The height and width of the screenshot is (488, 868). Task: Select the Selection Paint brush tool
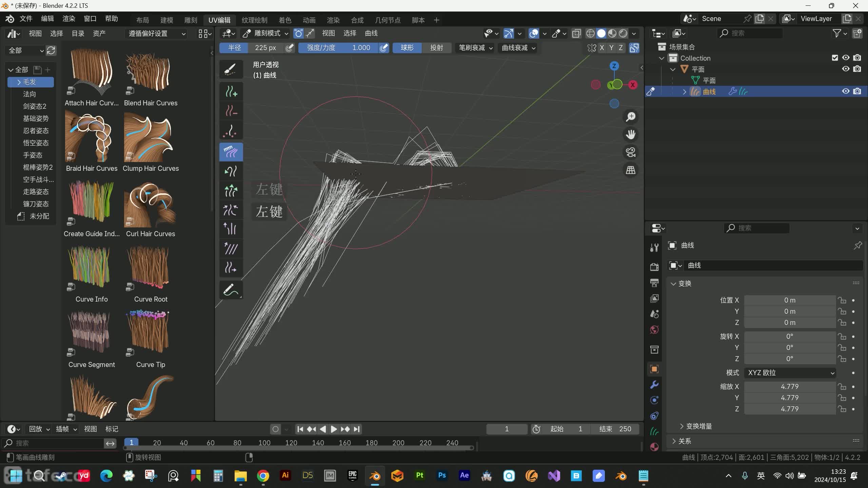pos(231,69)
